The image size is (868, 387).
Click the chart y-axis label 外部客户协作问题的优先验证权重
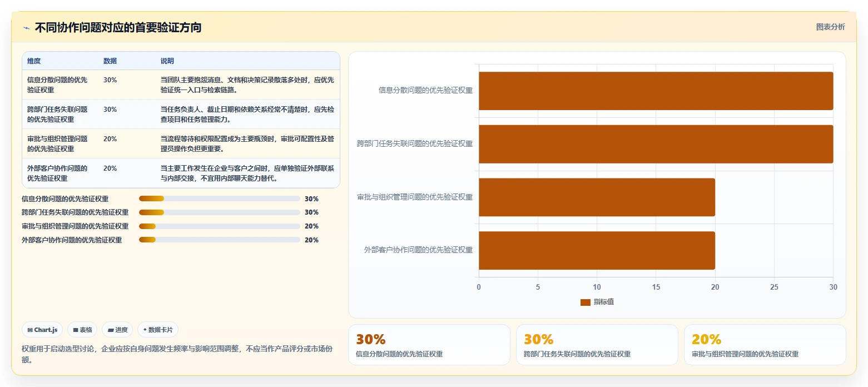click(x=418, y=250)
